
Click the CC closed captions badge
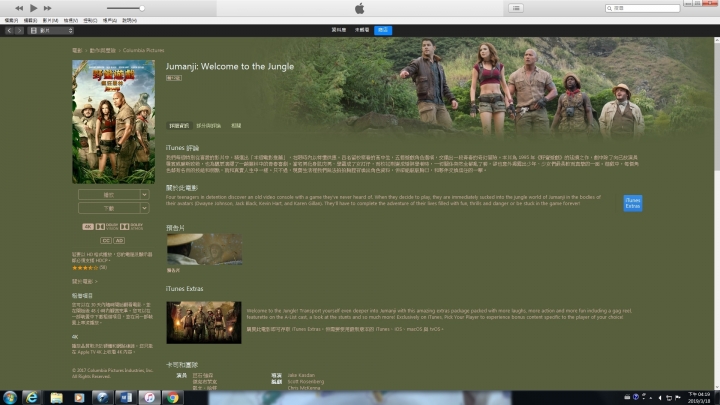tap(106, 240)
